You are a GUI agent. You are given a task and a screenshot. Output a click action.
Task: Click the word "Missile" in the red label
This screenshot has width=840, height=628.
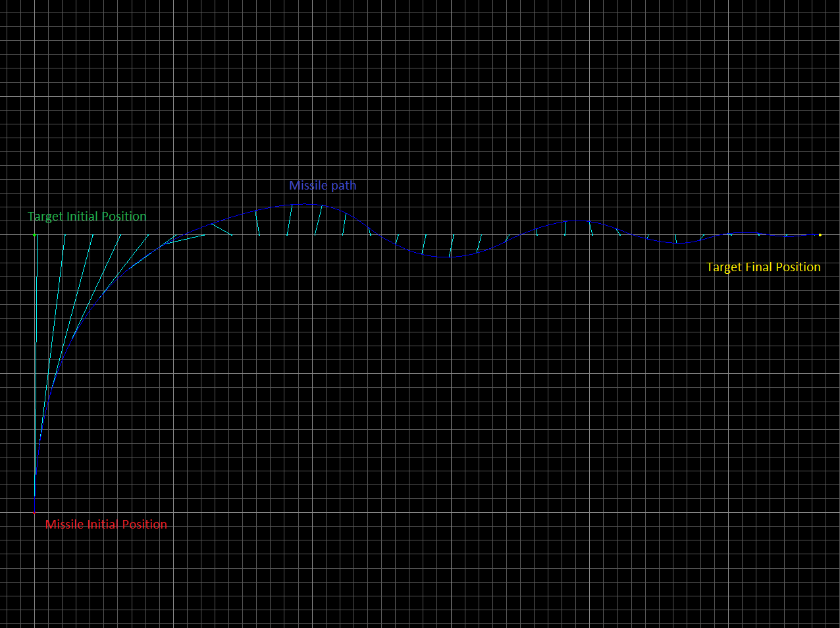tap(64, 525)
